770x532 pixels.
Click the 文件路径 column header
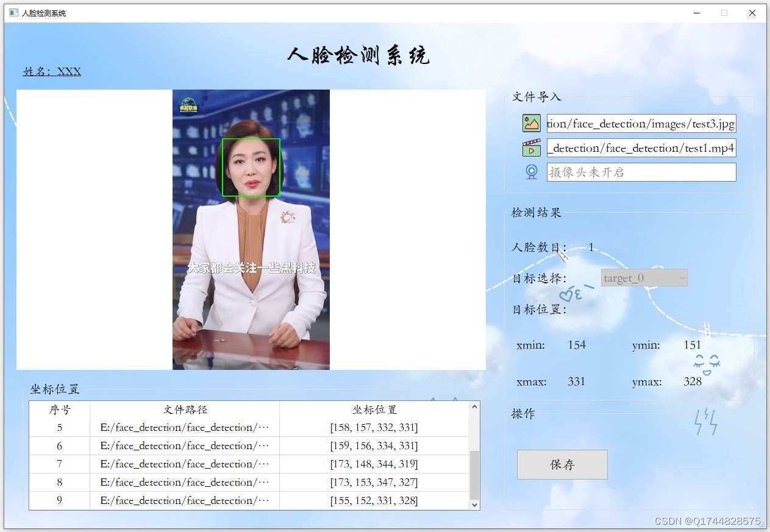coord(185,410)
